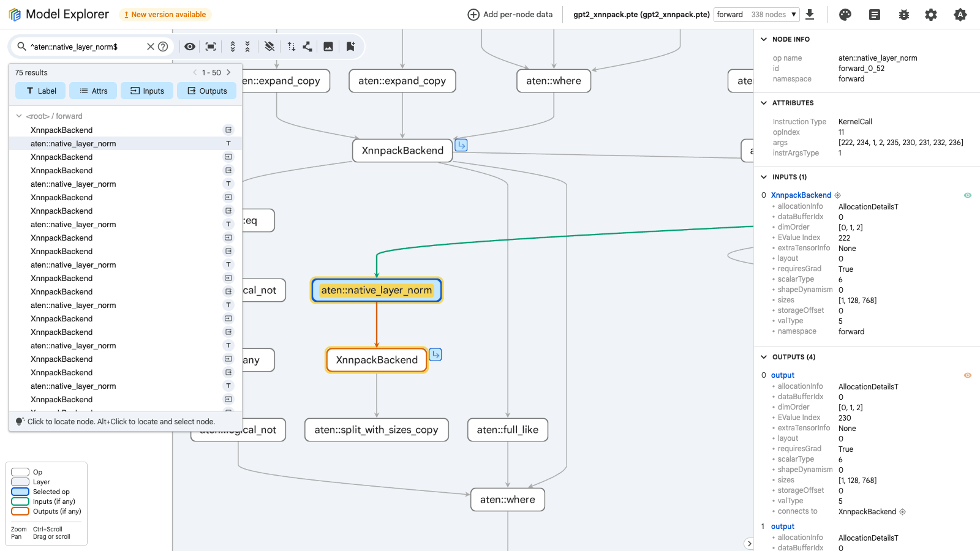
Task: Go to next page of search results
Action: 228,72
